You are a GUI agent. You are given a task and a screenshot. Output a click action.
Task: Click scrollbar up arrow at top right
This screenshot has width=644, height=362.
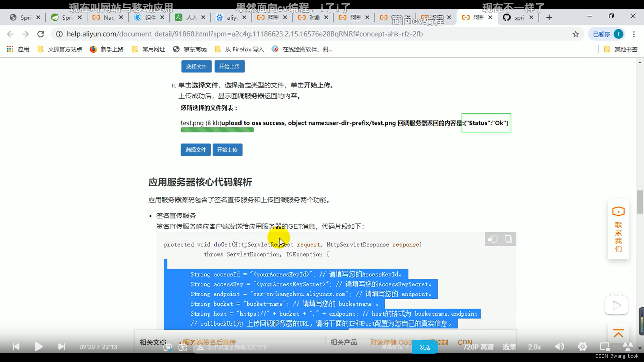point(640,62)
